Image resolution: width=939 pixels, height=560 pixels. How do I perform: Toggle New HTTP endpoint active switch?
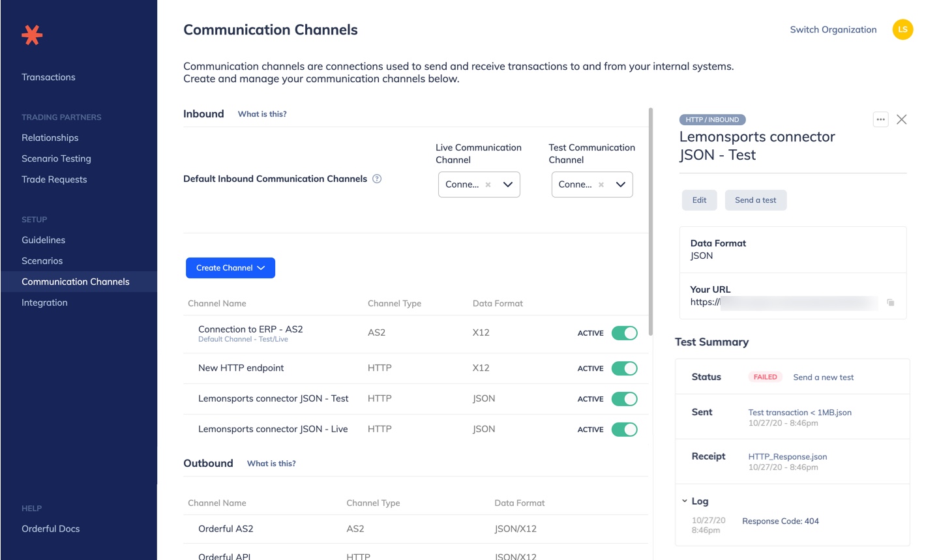tap(624, 368)
